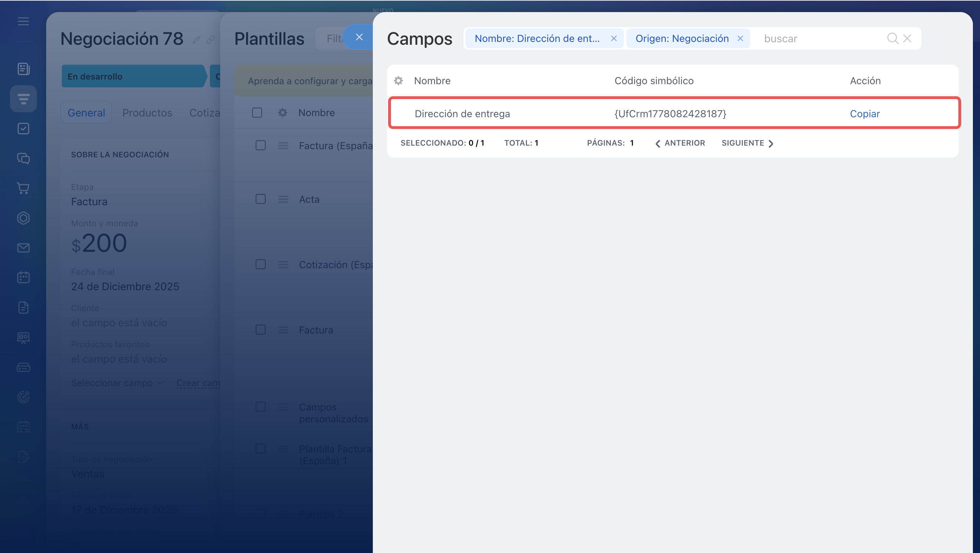
Task: Check the Factura template checkbox
Action: pos(261,330)
